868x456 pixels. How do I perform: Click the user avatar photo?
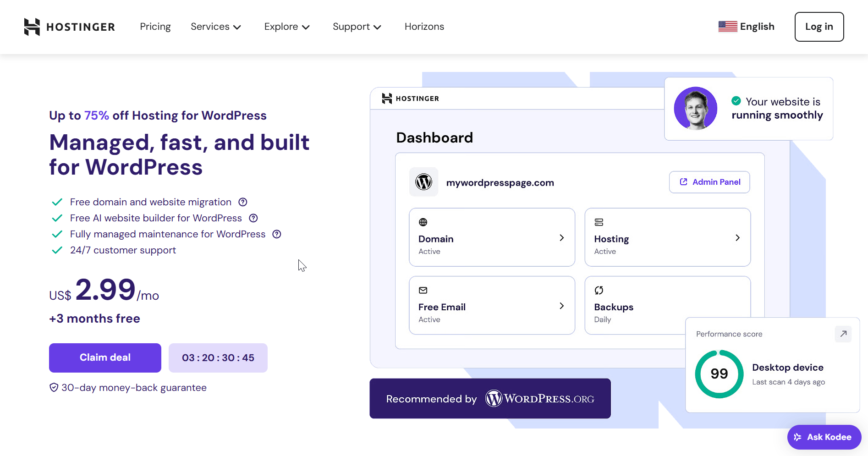pyautogui.click(x=695, y=108)
